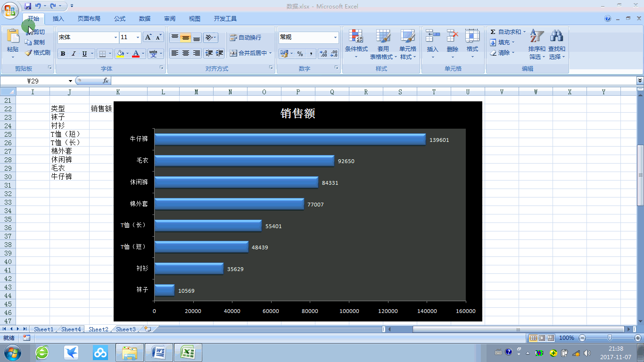
Task: Click the text orientation icon
Action: [x=209, y=38]
